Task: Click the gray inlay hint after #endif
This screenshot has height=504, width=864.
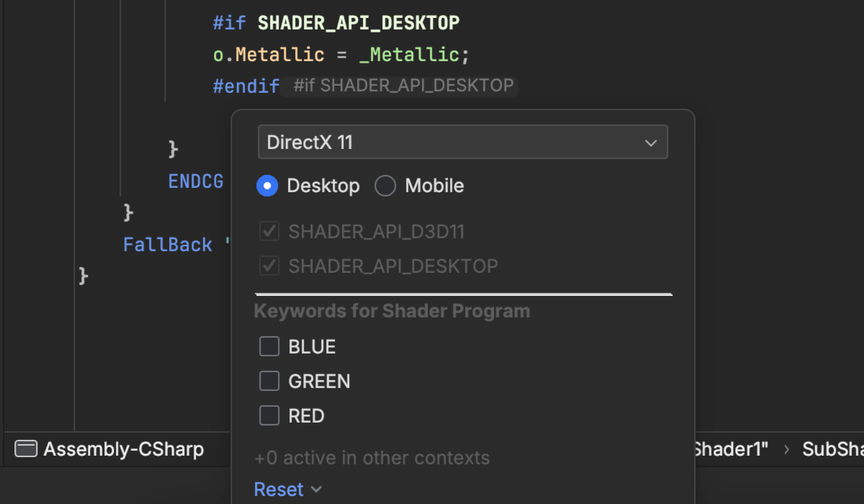Action: (403, 86)
